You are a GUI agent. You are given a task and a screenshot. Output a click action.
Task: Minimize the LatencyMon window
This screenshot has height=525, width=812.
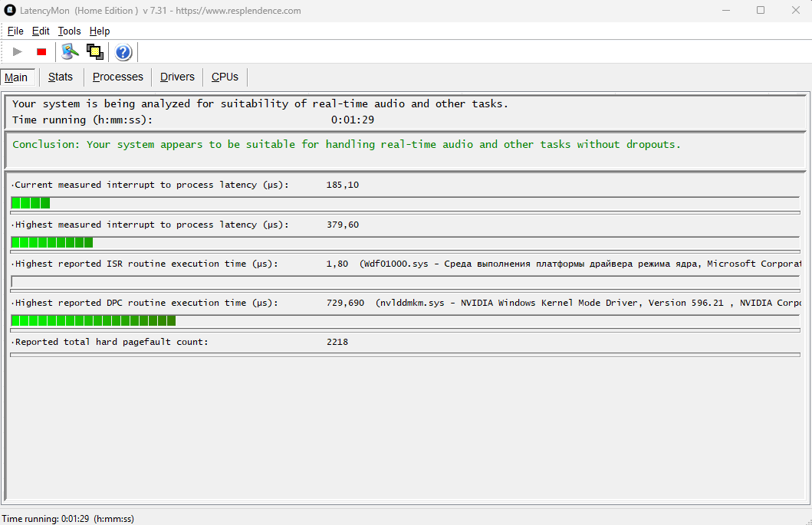[726, 11]
